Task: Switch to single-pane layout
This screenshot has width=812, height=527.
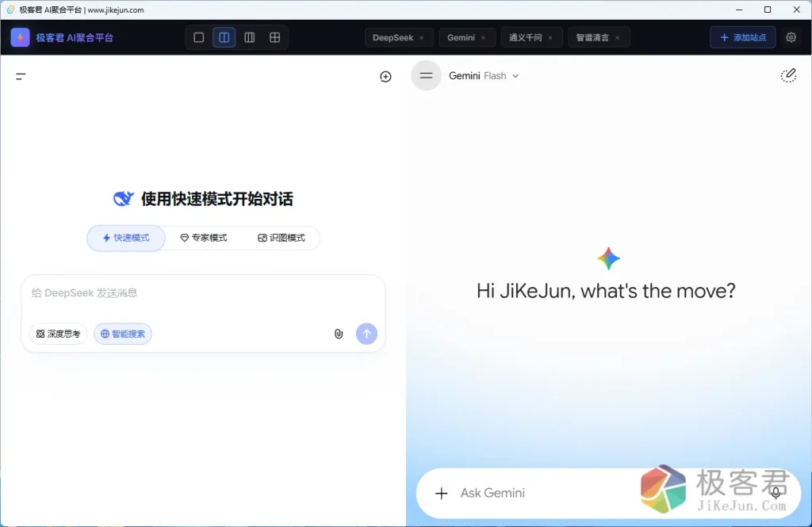Action: (199, 37)
